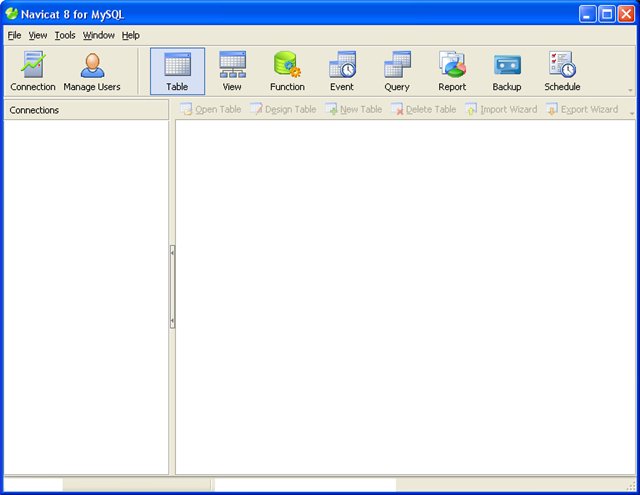Click the Navicat title bar icon
This screenshot has height=495, width=640.
click(11, 14)
